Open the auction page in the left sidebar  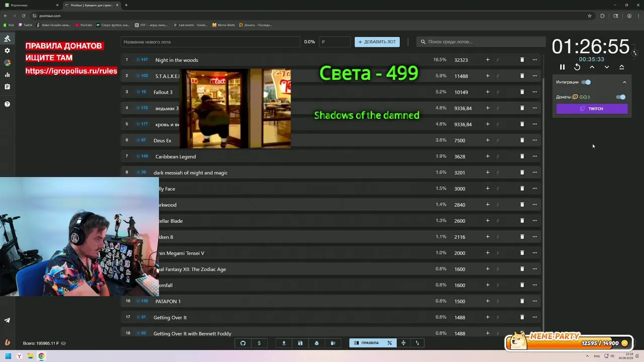7,39
